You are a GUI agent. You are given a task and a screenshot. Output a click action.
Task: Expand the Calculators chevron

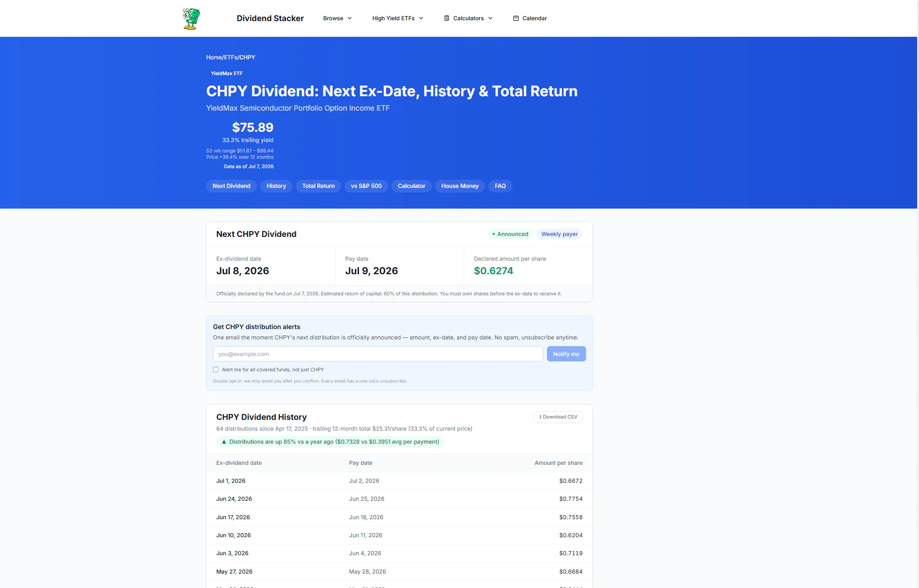[490, 18]
